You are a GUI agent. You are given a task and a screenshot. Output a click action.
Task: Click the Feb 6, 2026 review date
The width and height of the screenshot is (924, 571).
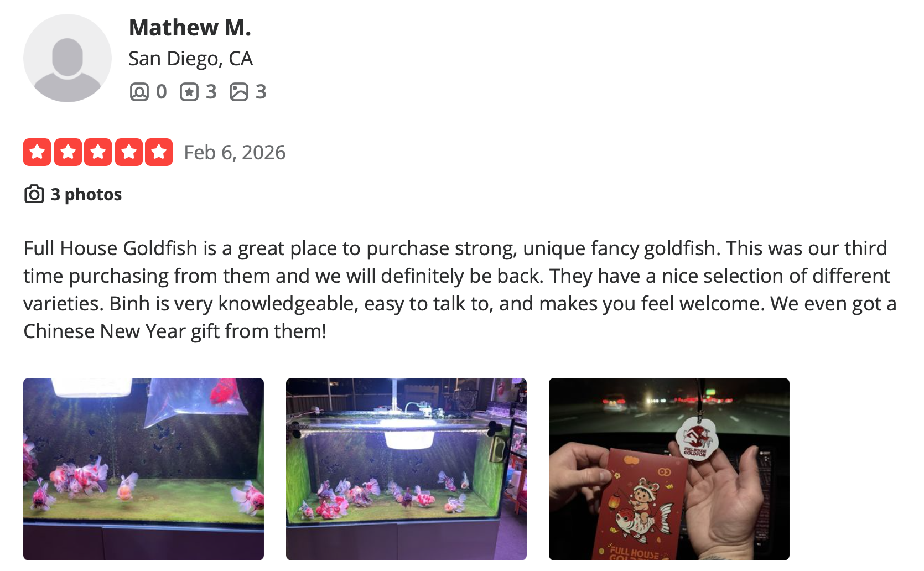(x=235, y=152)
